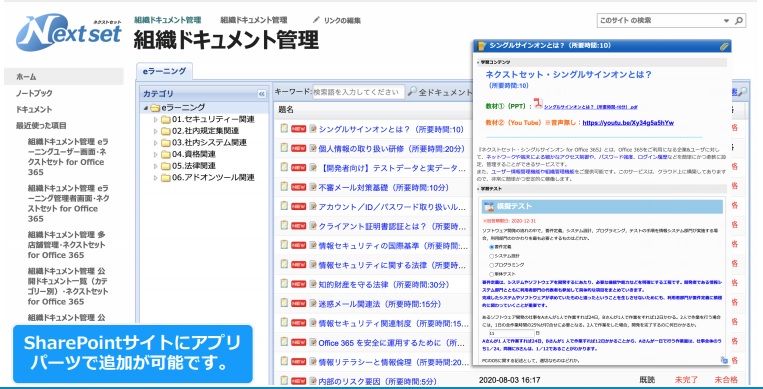Select the 単体テスト radio option
Viewport: 763px width, 389px height.
point(491,274)
